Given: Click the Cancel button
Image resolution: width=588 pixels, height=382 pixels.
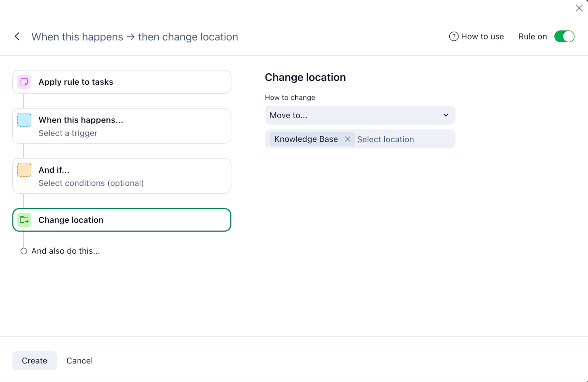Looking at the screenshot, I should point(80,360).
